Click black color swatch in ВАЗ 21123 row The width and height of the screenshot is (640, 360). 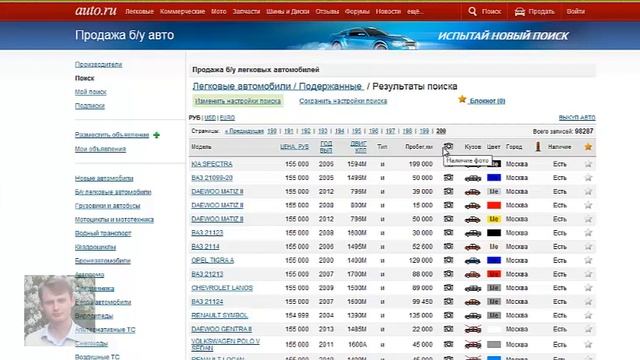(494, 233)
